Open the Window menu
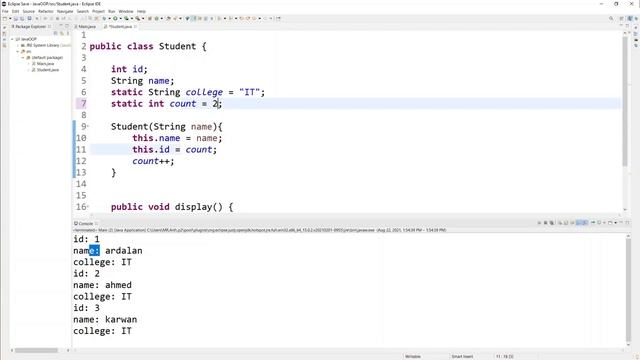 point(126,11)
